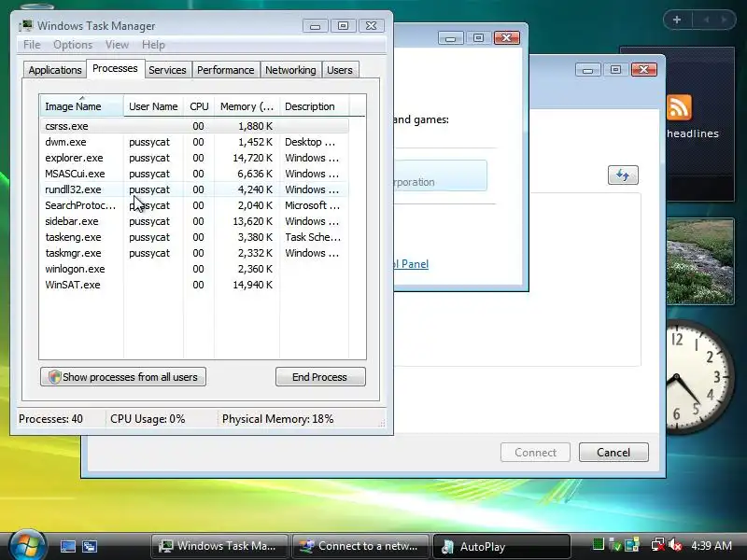Click Show processes from all users
747x560 pixels.
coord(123,377)
